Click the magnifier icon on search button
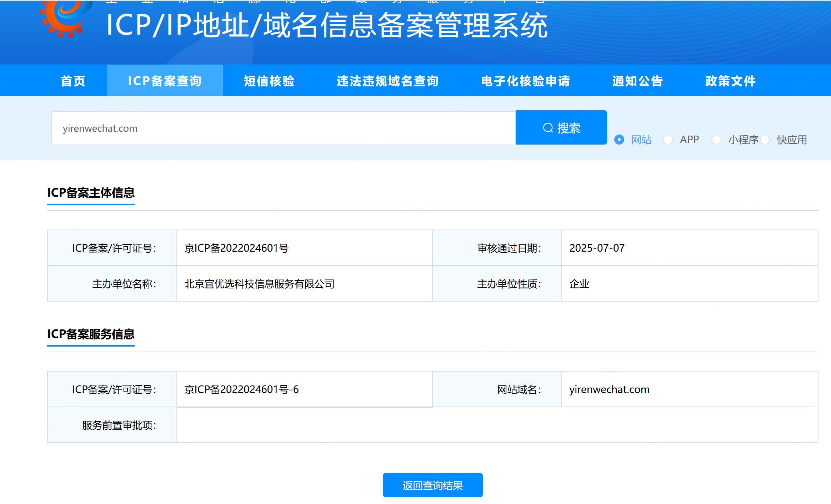Viewport: 831px width, 504px height. tap(548, 128)
